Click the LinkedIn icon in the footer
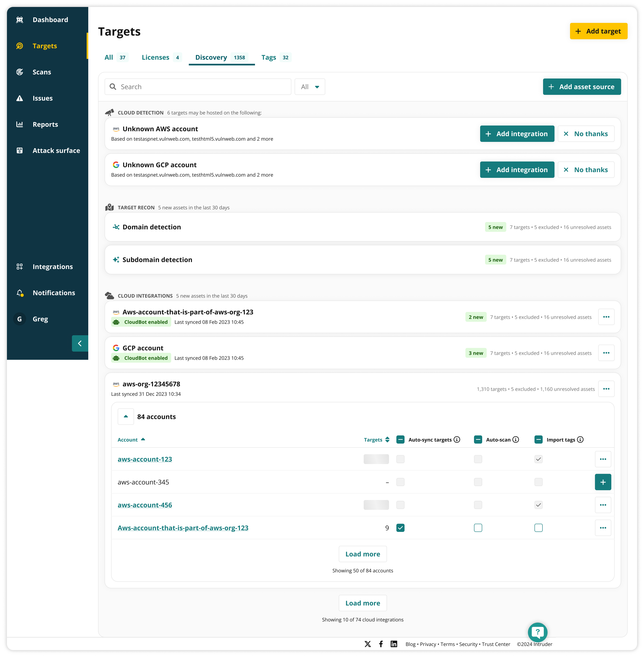 394,644
